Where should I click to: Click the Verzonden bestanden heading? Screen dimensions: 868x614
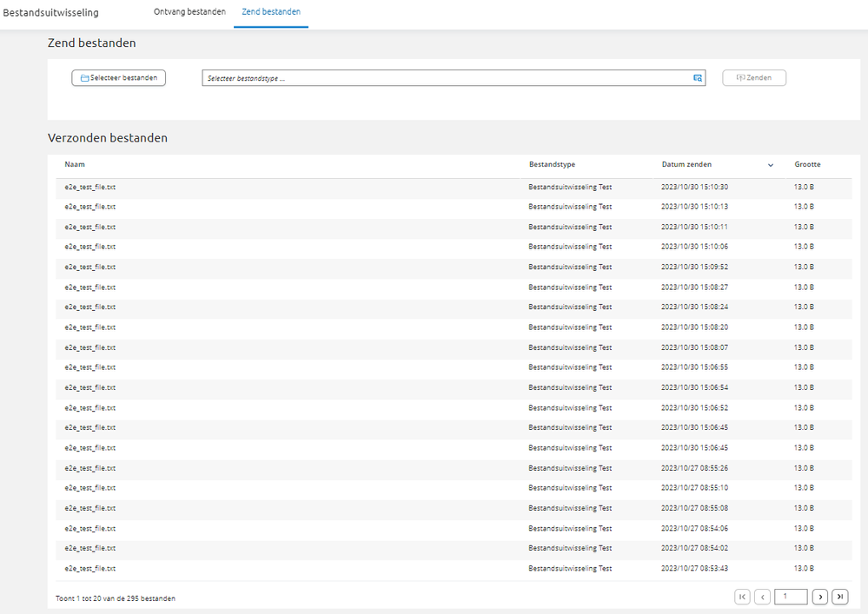click(108, 138)
